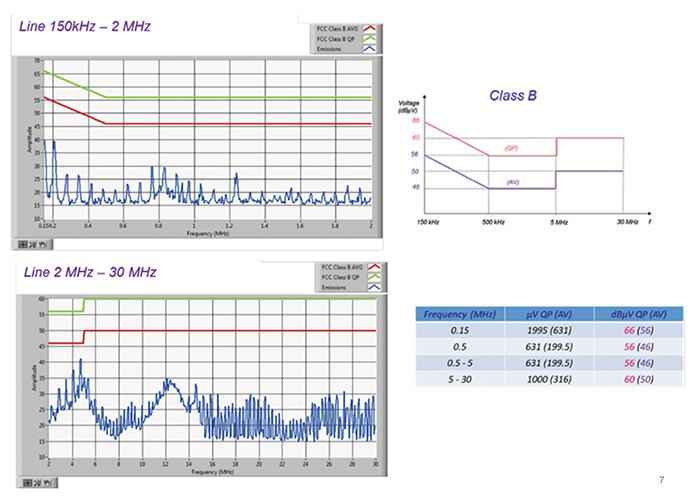Screen dimensions: 700x497
Task: Click the "Class B" chart heading
Action: click(x=513, y=96)
